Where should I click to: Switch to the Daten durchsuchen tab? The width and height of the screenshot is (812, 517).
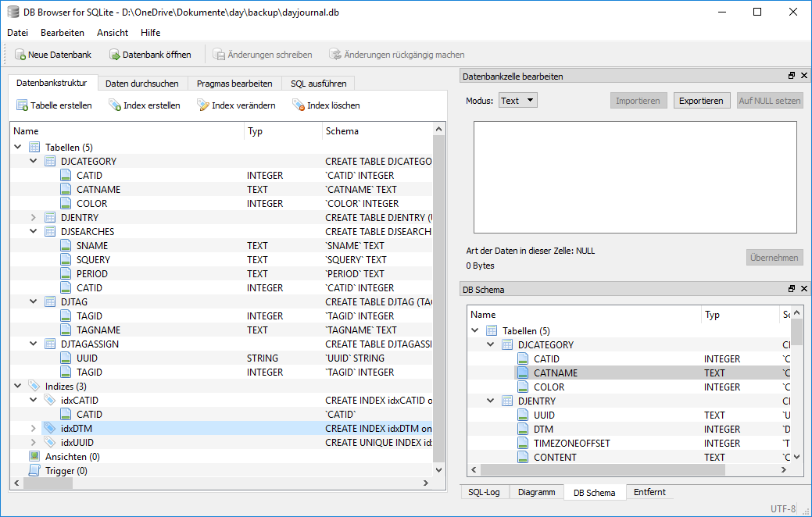(142, 84)
